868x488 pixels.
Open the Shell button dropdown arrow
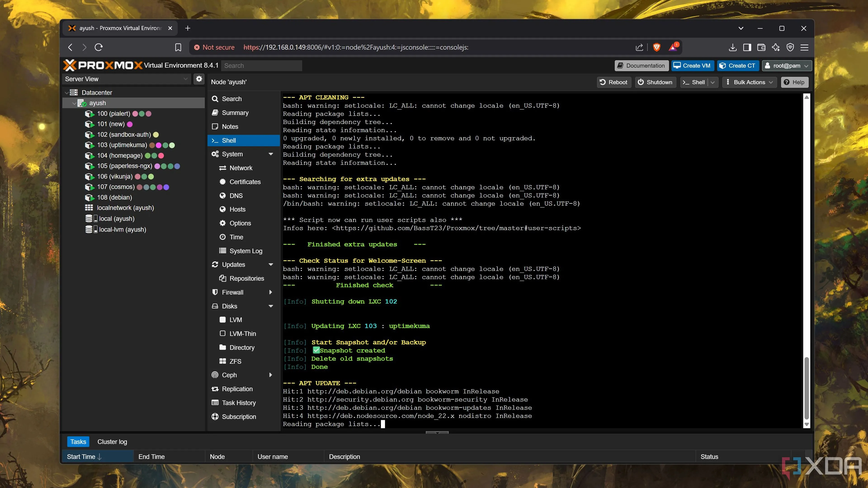tap(713, 82)
